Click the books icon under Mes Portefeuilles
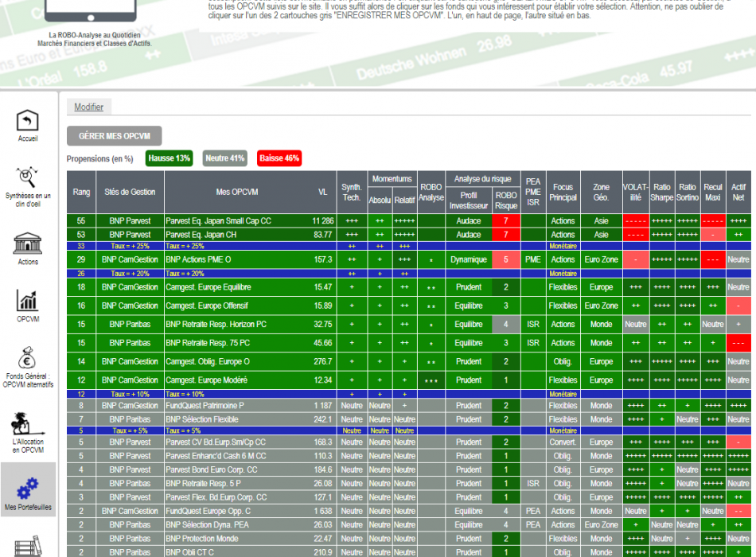Screen dimensions: 756x557 click(x=28, y=546)
